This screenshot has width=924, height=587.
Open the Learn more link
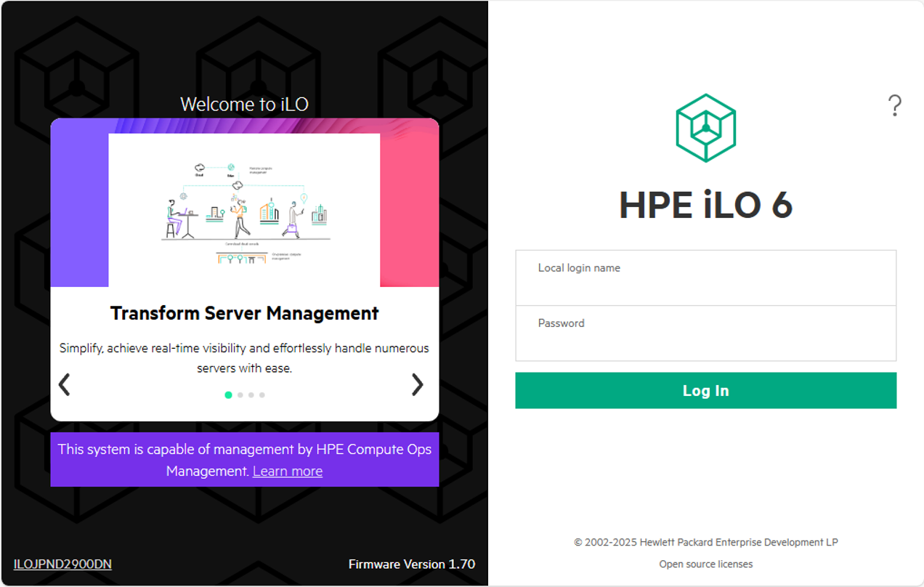(x=287, y=471)
